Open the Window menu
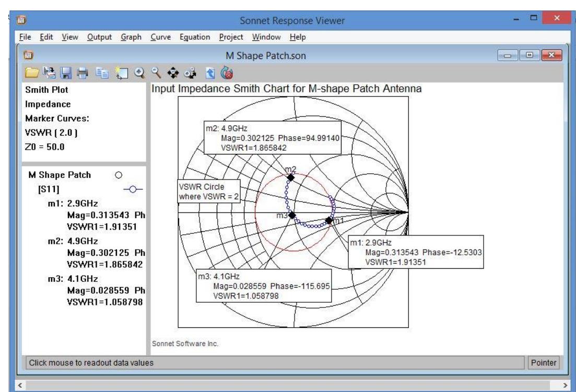The width and height of the screenshot is (576, 392). click(266, 37)
